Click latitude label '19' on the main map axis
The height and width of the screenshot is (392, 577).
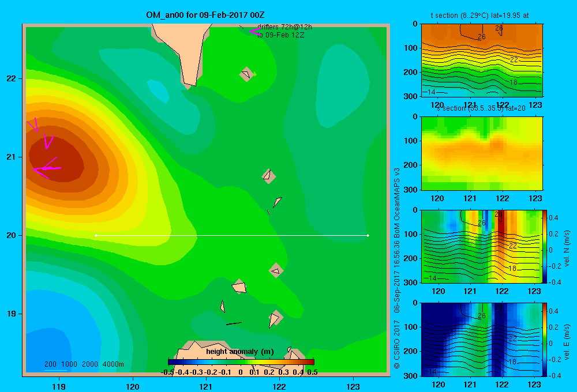tap(12, 314)
